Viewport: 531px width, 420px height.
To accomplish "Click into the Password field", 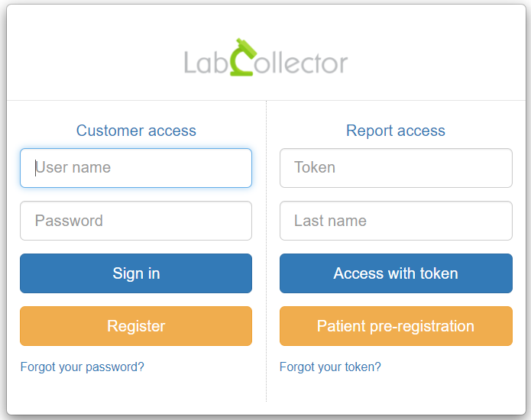I will pyautogui.click(x=136, y=221).
